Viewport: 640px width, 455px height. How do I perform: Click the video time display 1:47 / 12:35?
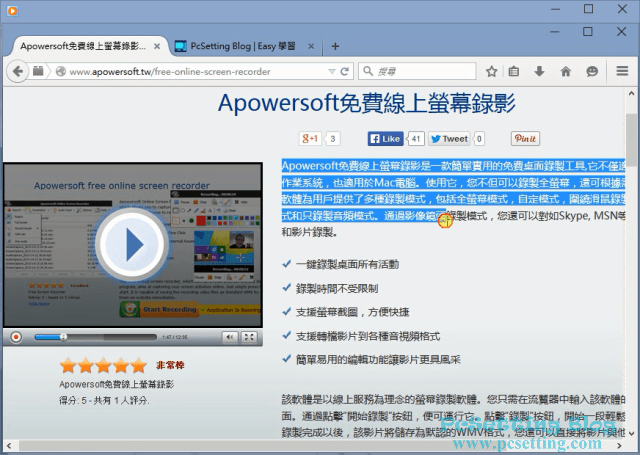175,337
